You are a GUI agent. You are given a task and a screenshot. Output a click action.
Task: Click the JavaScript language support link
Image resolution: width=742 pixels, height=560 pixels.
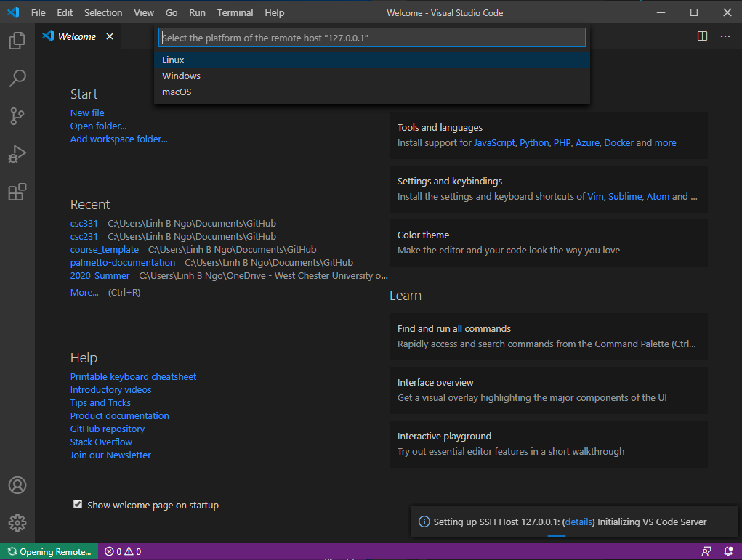[494, 143]
